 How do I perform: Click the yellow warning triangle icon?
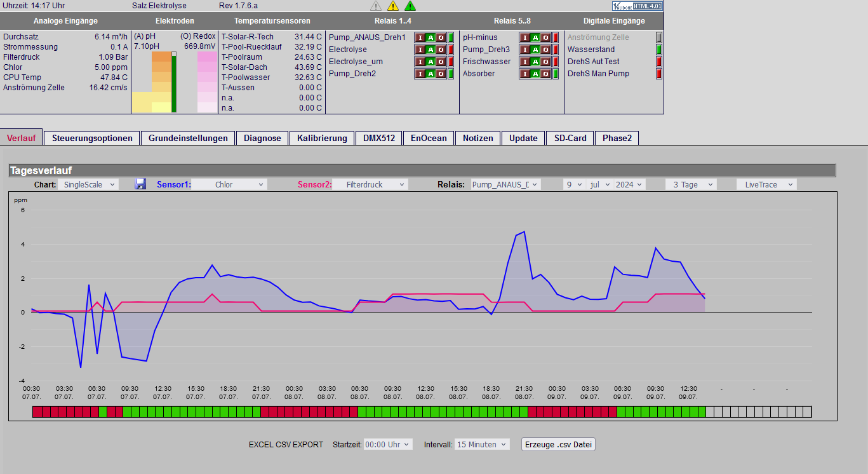[393, 6]
